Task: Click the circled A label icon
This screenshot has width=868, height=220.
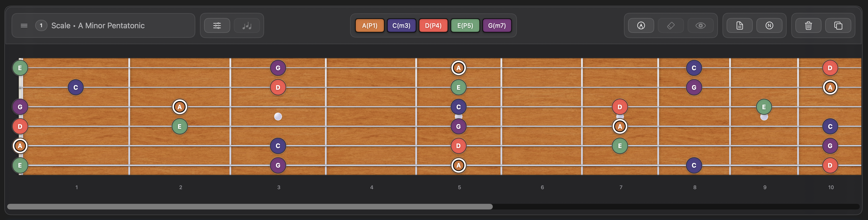Action: 641,26
